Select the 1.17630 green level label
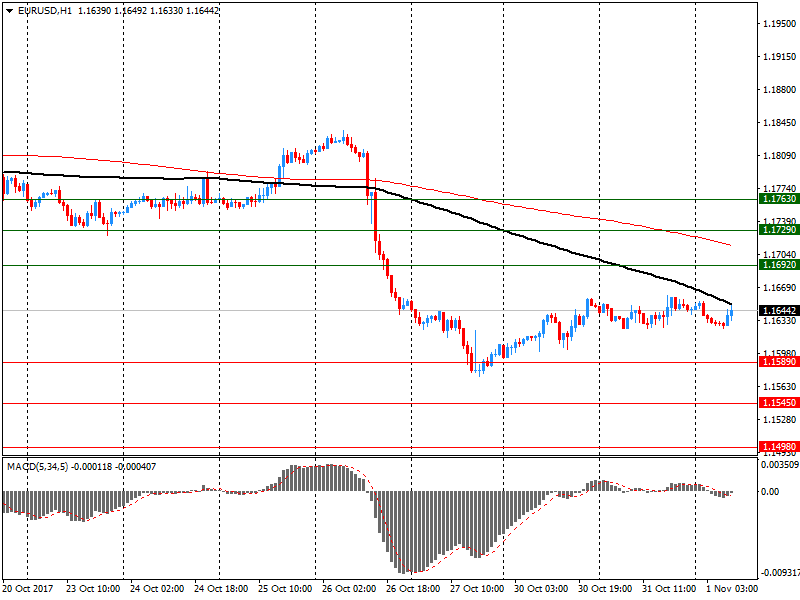 (779, 199)
